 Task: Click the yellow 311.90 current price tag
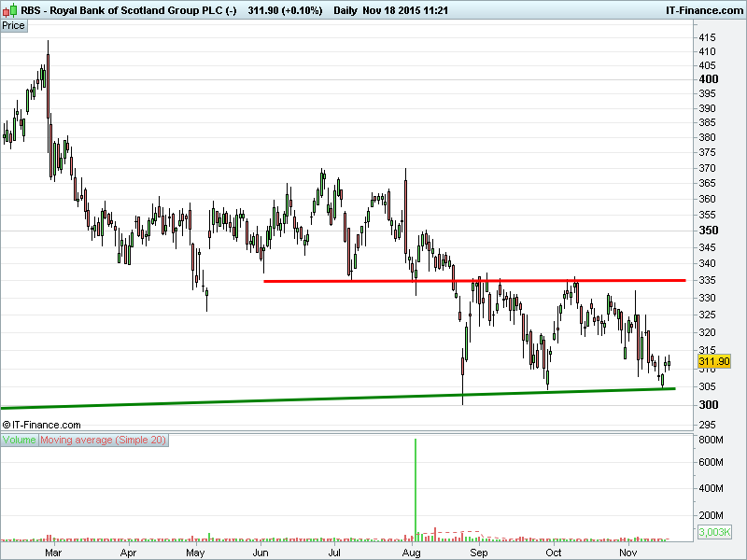point(713,361)
